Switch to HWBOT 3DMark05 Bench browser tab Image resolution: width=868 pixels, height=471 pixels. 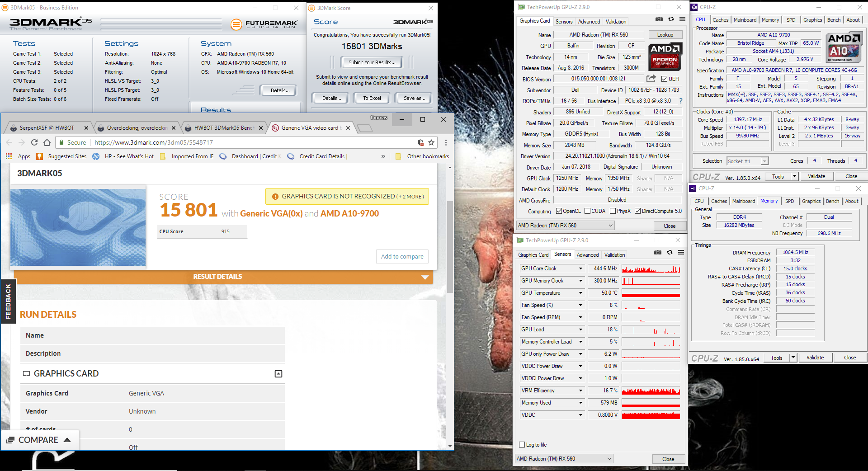(225, 128)
